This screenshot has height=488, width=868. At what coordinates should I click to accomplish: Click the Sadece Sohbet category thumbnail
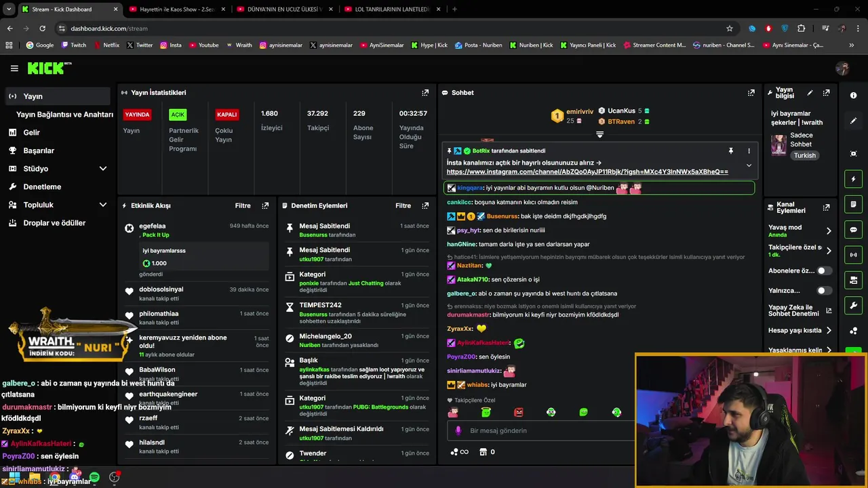778,144
